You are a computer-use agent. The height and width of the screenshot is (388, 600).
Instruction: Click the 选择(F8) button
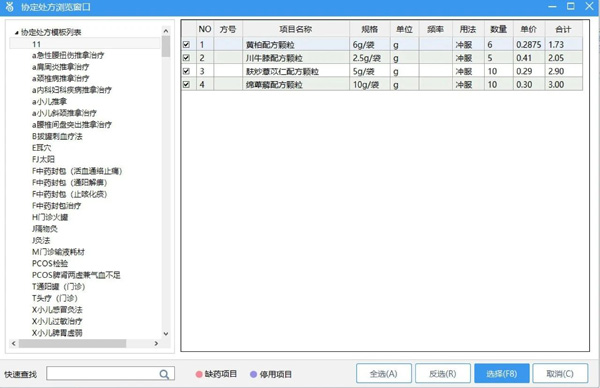point(502,373)
